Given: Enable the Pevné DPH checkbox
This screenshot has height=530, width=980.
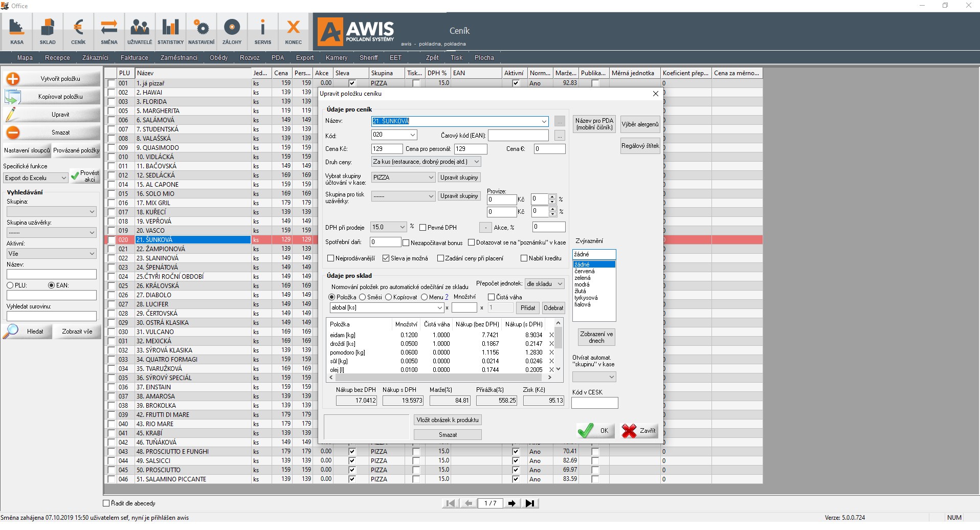Looking at the screenshot, I should [x=423, y=228].
